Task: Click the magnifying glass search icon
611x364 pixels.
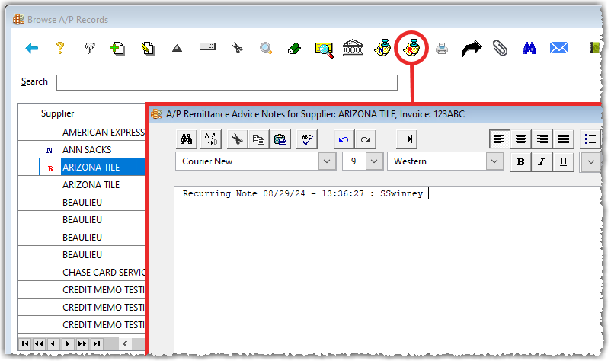Action: 266,49
